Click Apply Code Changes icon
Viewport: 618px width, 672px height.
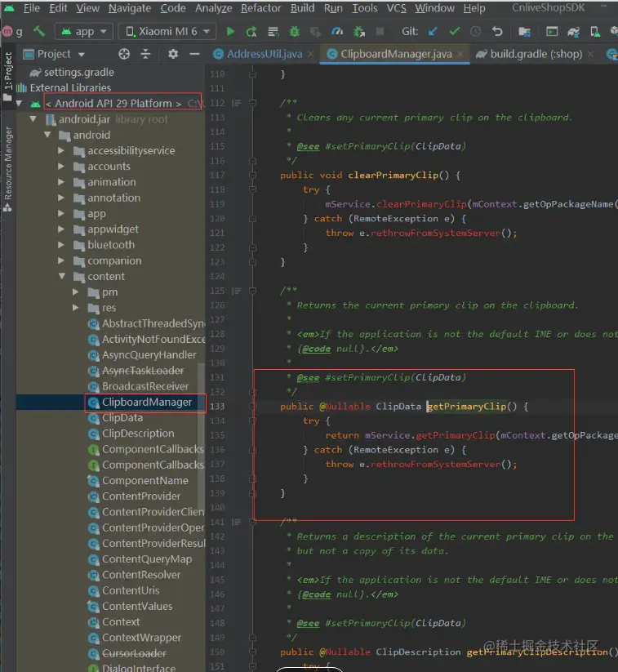coord(273,31)
